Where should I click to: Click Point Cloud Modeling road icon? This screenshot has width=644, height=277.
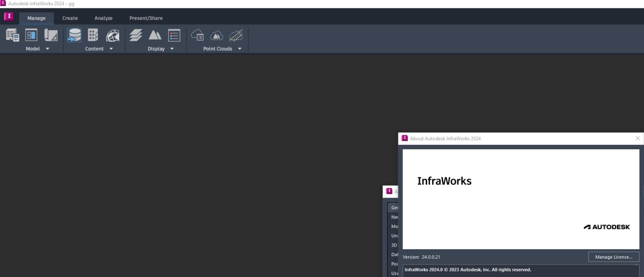click(x=237, y=36)
